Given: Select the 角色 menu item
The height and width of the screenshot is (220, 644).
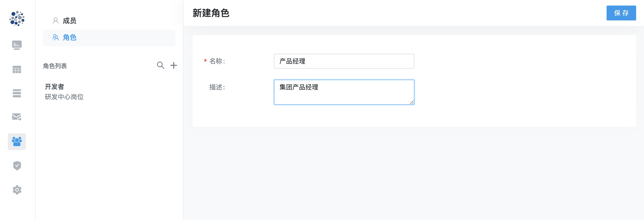Looking at the screenshot, I should tap(69, 38).
